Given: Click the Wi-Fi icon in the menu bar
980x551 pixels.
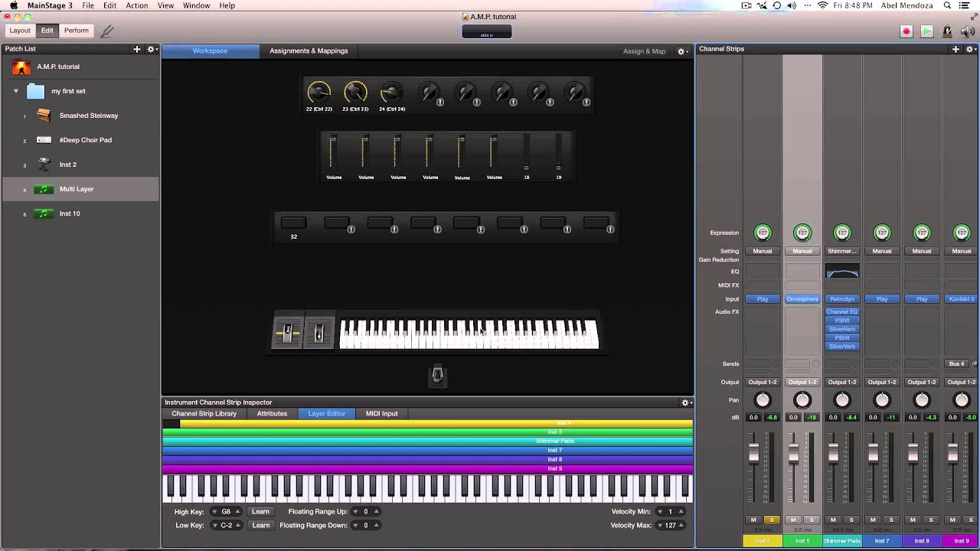Looking at the screenshot, I should (x=823, y=5).
